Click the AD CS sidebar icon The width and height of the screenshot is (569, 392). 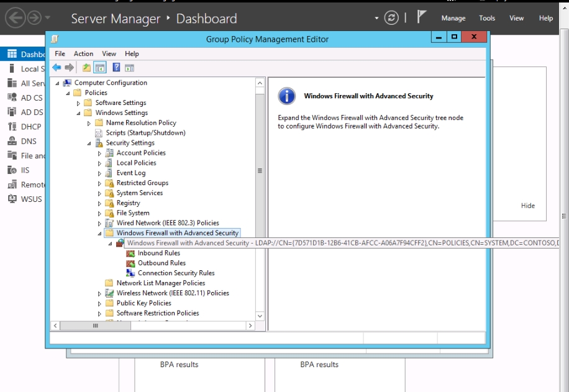(x=12, y=98)
